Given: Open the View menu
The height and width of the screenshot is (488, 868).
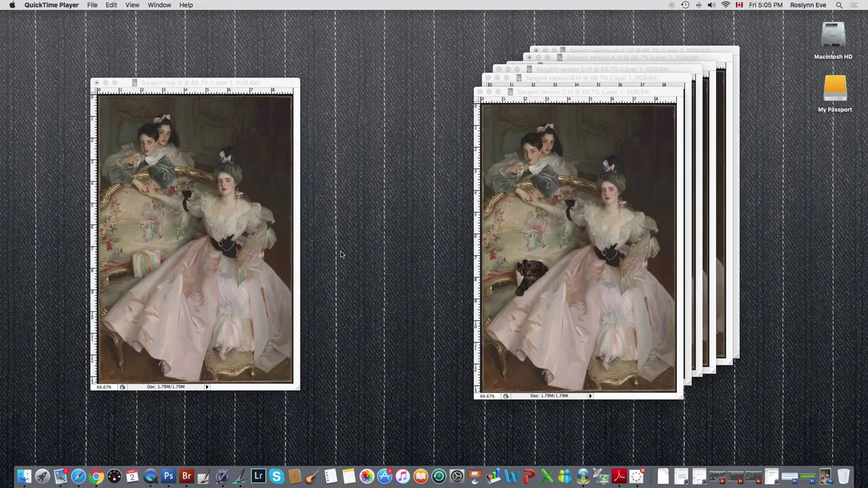Looking at the screenshot, I should [132, 5].
